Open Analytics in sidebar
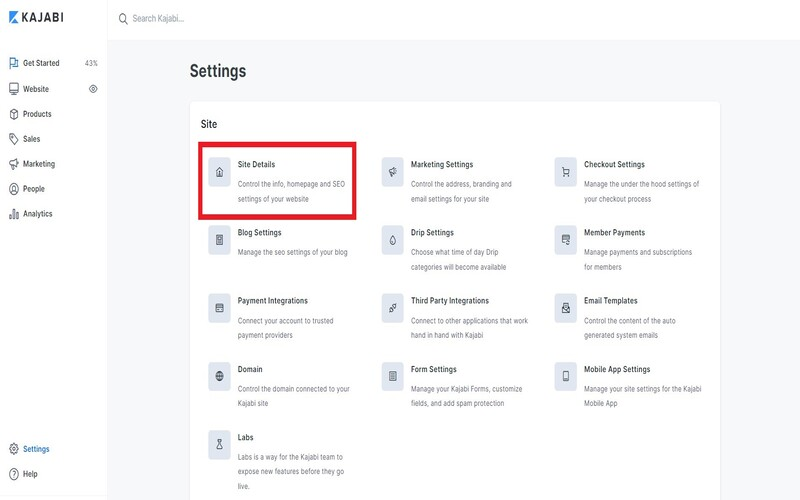Screen dimensions: 800x500 tap(37, 214)
